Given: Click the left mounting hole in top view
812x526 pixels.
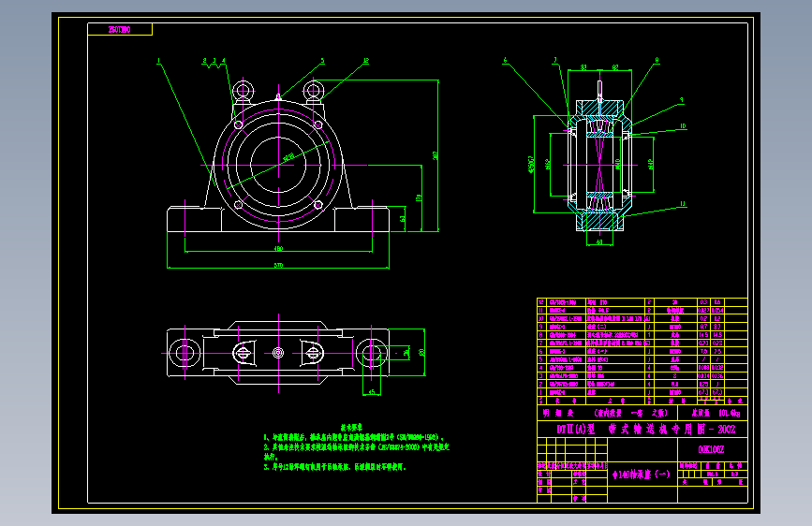Looking at the screenshot, I should click(x=185, y=353).
